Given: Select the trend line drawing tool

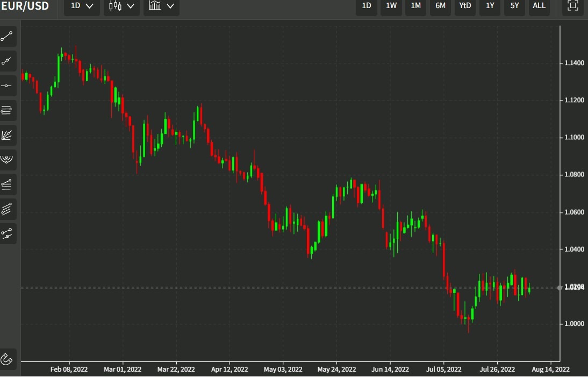Looking at the screenshot, I should tap(7, 37).
